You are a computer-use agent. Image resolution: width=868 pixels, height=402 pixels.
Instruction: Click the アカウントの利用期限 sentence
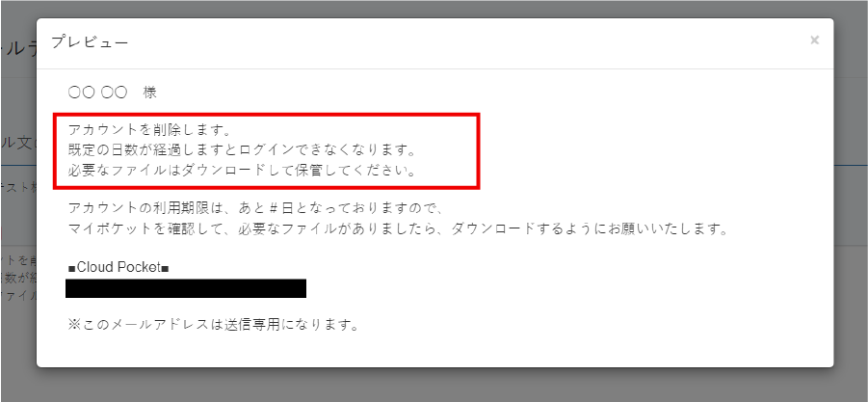pos(255,209)
